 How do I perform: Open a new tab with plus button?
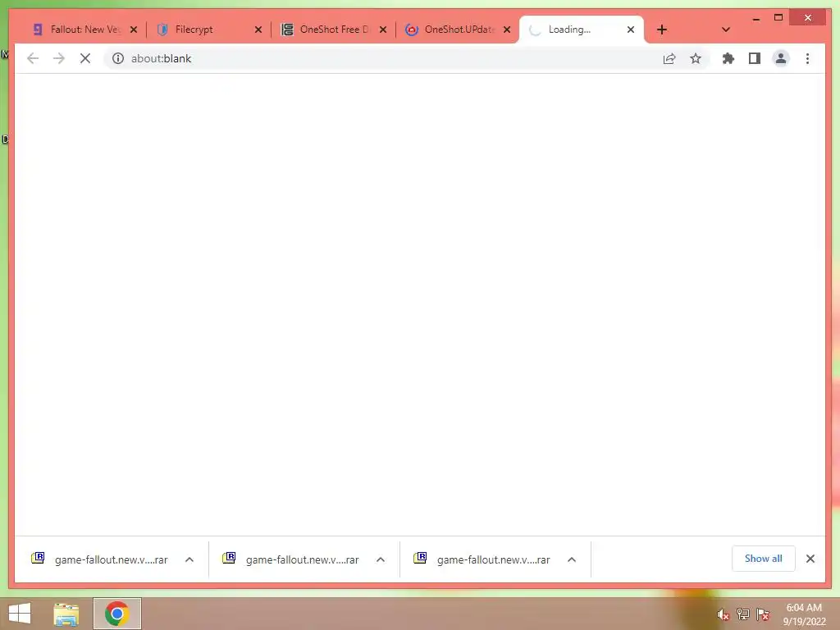click(x=662, y=30)
